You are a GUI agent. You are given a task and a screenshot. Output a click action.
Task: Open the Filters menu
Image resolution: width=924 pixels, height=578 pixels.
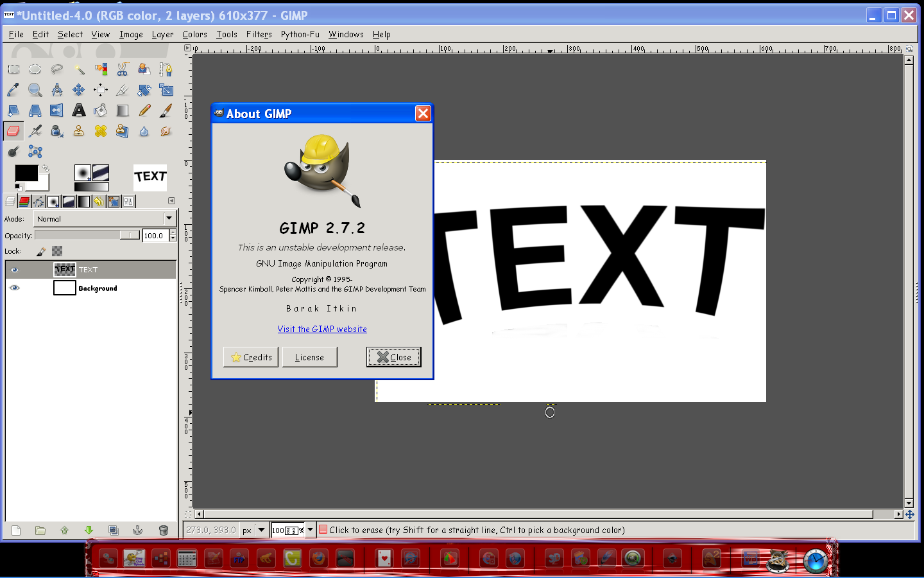click(x=259, y=34)
